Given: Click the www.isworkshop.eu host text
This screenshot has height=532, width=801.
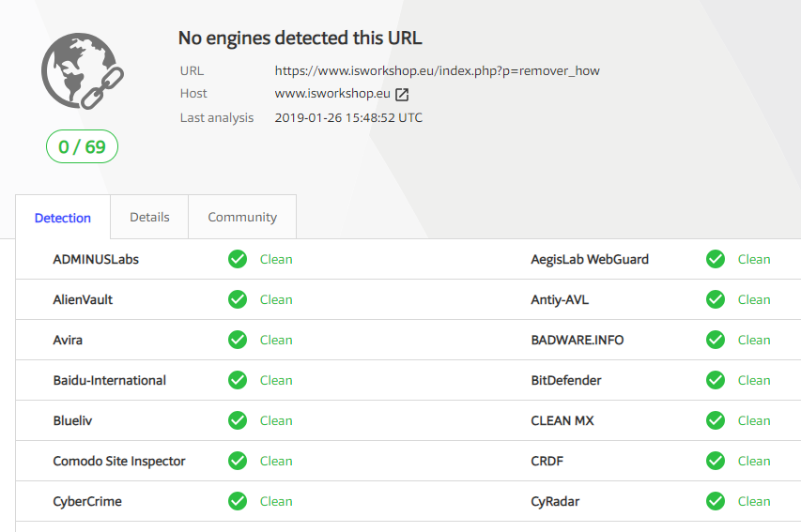Looking at the screenshot, I should tap(331, 94).
